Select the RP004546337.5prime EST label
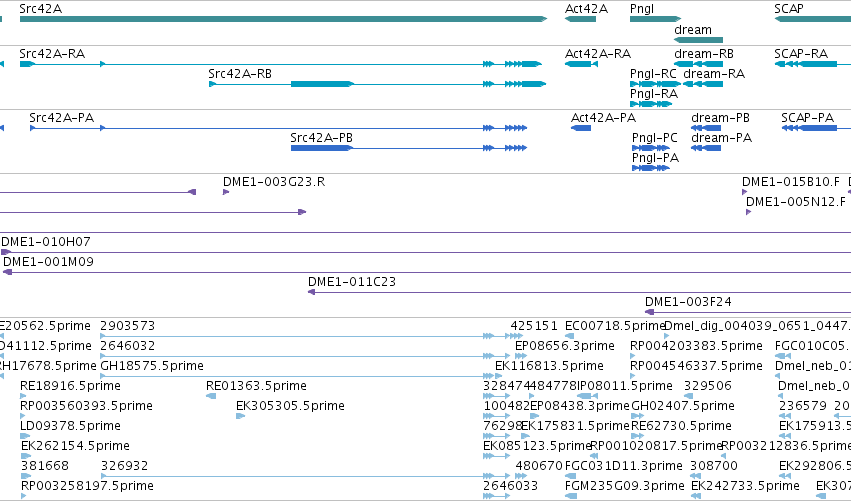Image resolution: width=851 pixels, height=501 pixels. point(696,366)
